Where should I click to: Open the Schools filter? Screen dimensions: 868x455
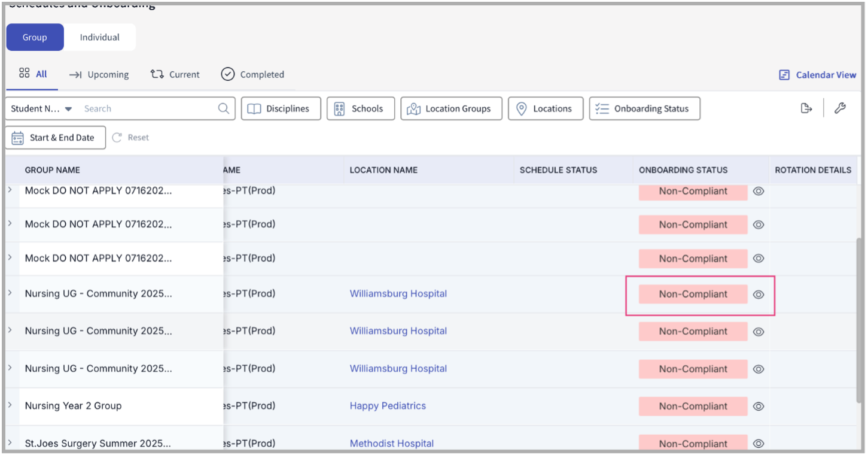click(x=360, y=108)
